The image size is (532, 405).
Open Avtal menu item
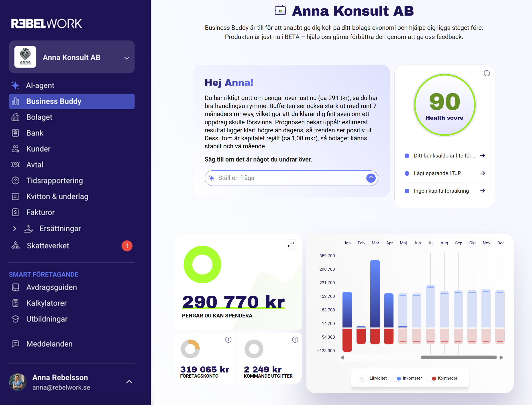click(71, 165)
